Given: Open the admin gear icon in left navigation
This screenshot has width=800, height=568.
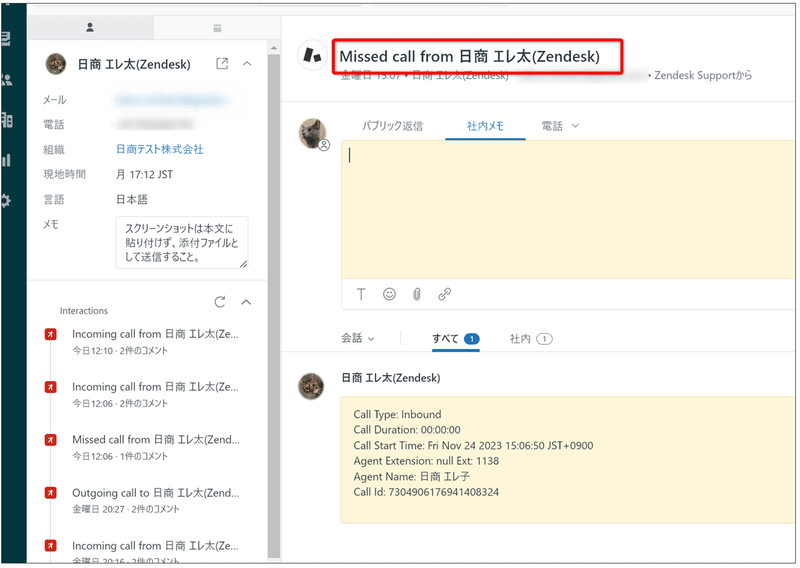Looking at the screenshot, I should pyautogui.click(x=6, y=200).
